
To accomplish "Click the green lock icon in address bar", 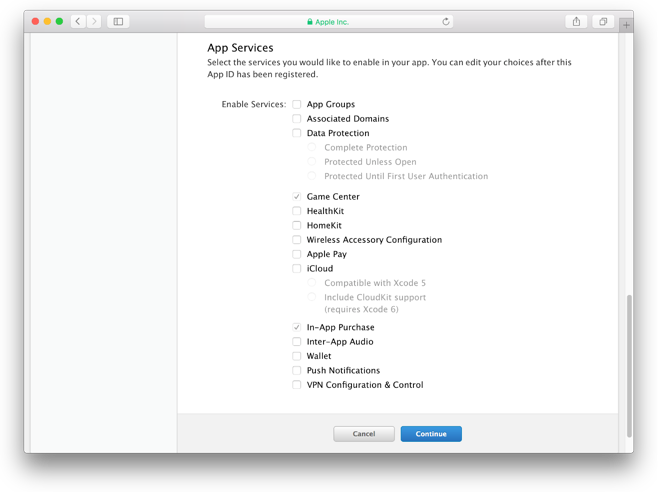I will pos(310,22).
